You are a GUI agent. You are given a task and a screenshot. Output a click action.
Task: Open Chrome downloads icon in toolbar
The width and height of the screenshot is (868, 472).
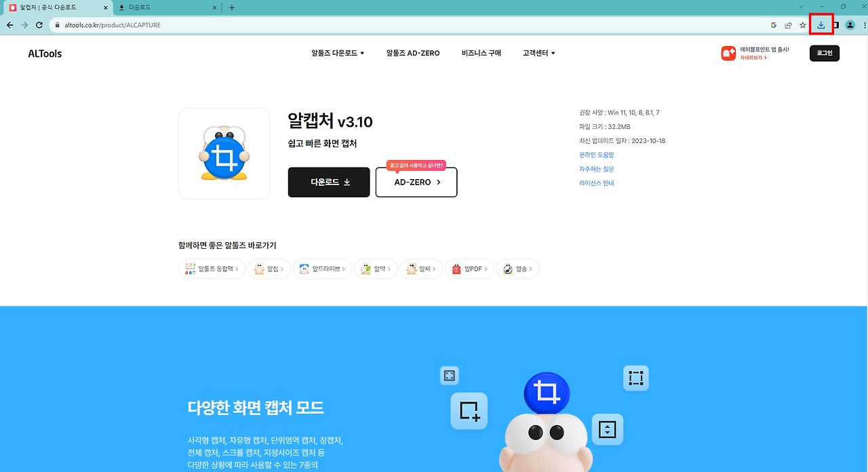(x=821, y=25)
